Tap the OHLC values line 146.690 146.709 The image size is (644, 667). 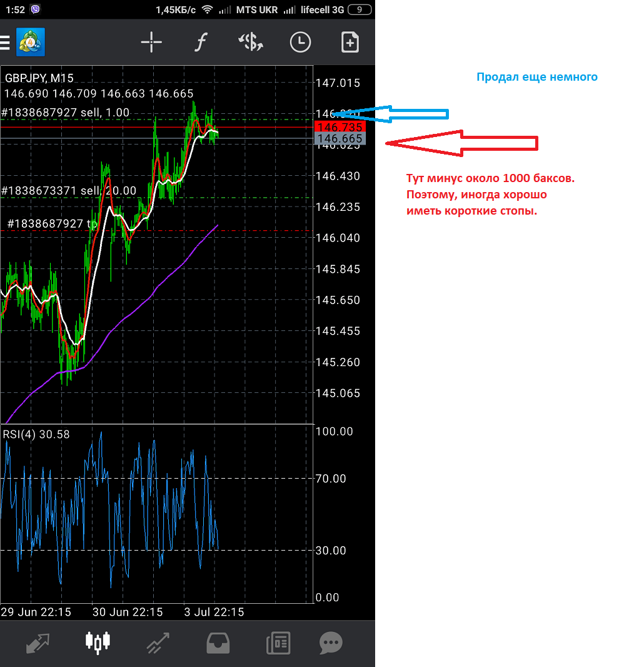99,94
